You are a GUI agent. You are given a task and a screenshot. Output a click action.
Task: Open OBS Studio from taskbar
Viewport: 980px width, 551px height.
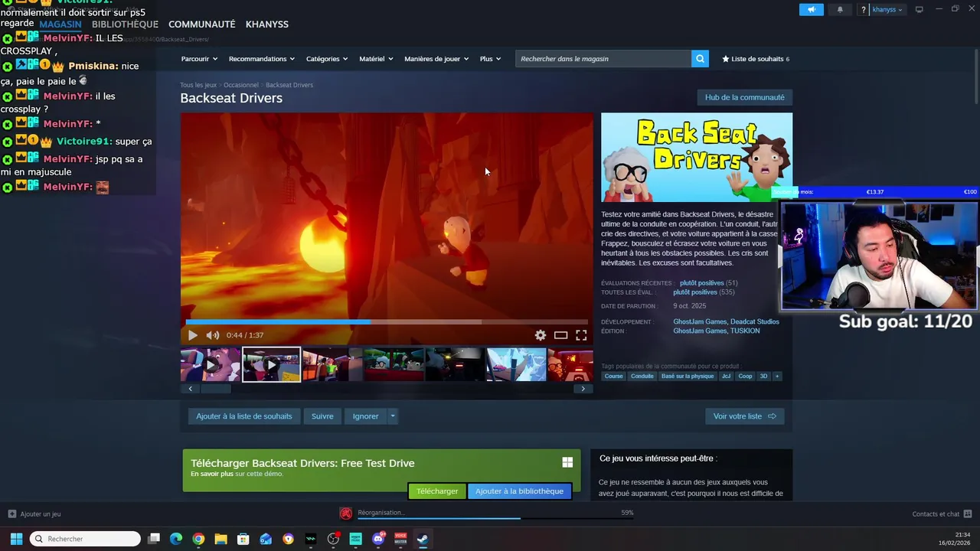(333, 539)
